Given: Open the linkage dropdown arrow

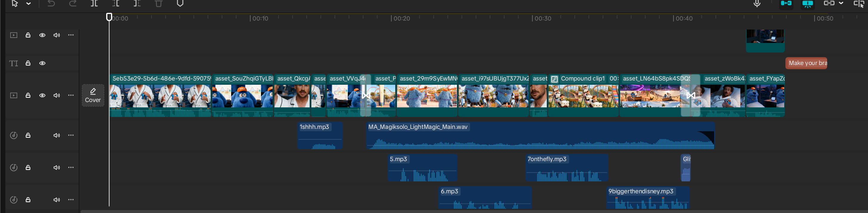Looking at the screenshot, I should tap(841, 3).
